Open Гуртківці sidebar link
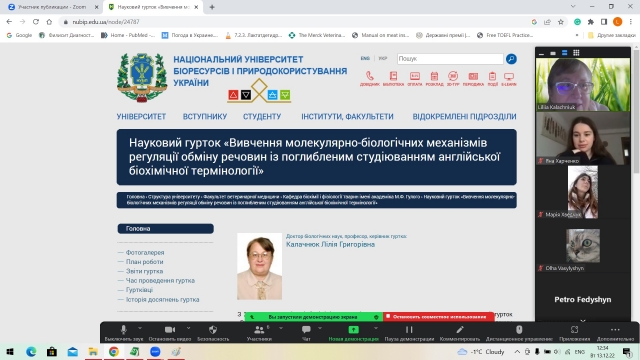This screenshot has height=360, width=640. [139, 290]
